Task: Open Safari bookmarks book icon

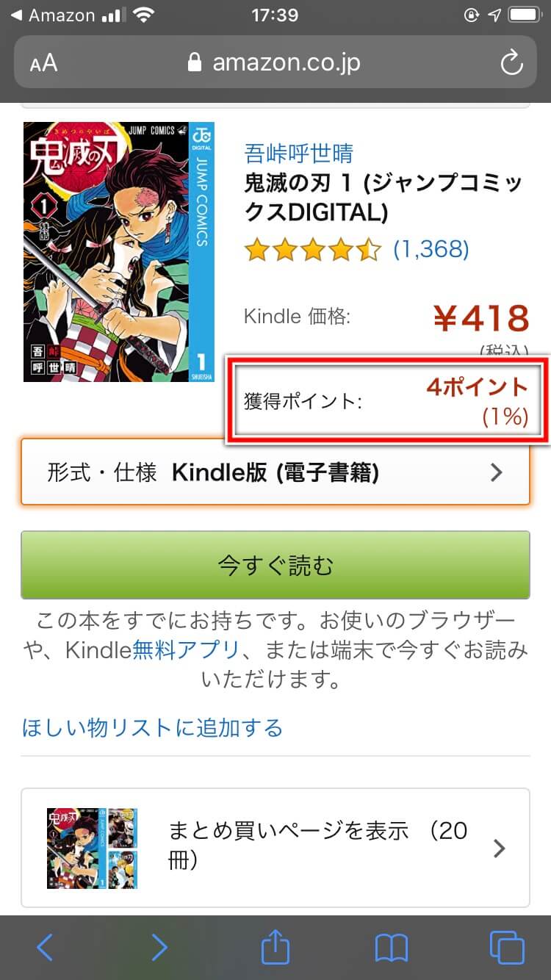Action: click(x=391, y=948)
